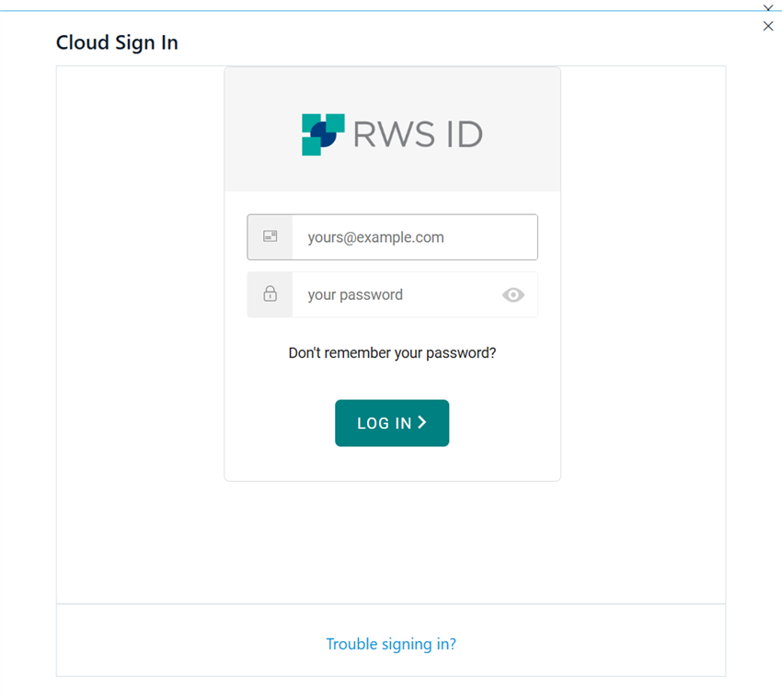Click the password input field

point(393,294)
